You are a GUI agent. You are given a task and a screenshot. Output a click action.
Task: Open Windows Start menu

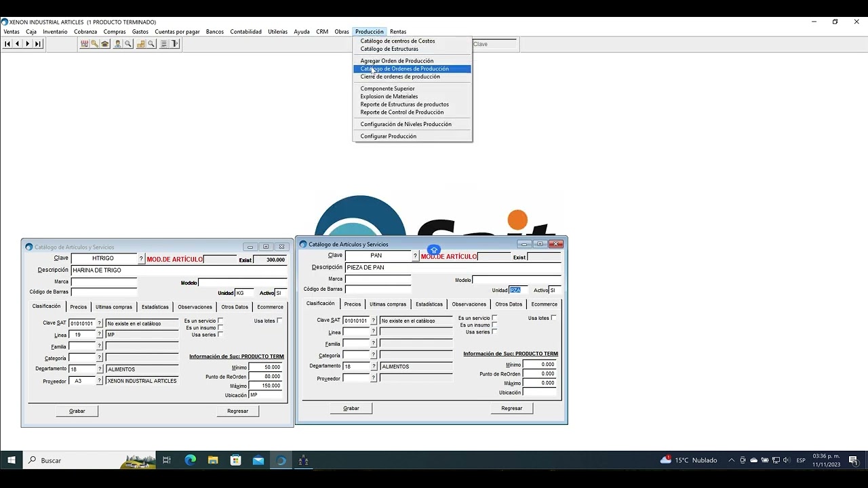pyautogui.click(x=12, y=460)
